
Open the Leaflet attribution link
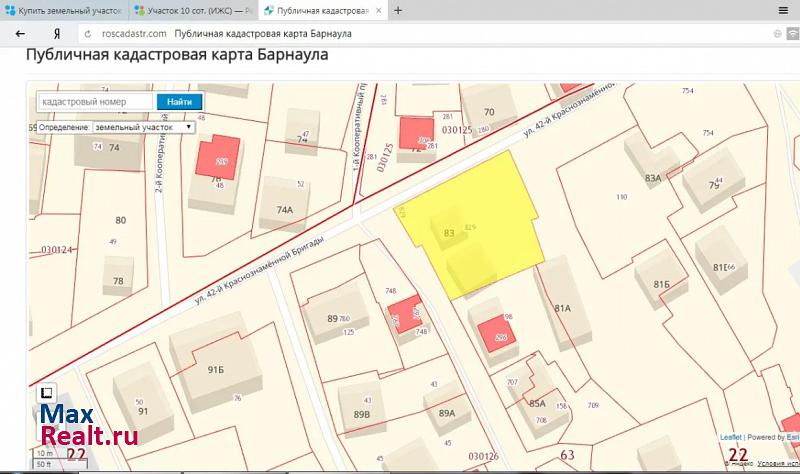click(x=731, y=437)
